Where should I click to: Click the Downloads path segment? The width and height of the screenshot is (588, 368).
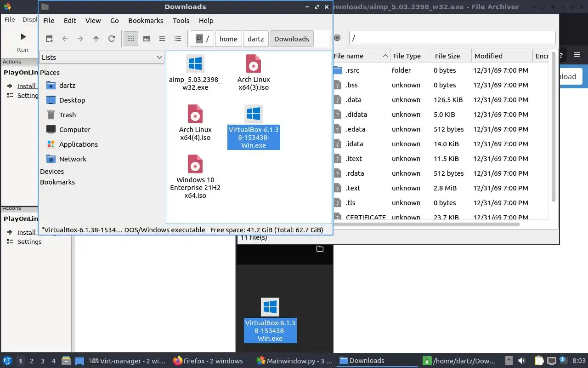pos(291,39)
